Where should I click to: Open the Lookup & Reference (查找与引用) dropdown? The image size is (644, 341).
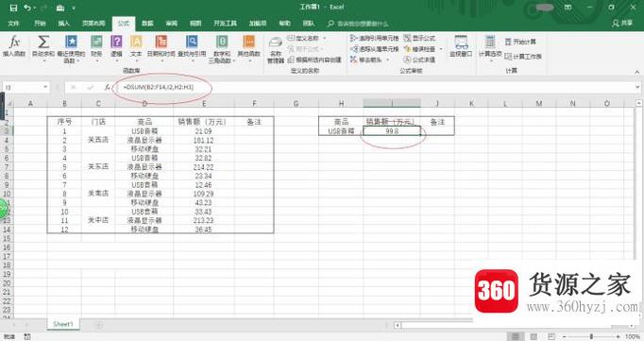click(x=192, y=49)
